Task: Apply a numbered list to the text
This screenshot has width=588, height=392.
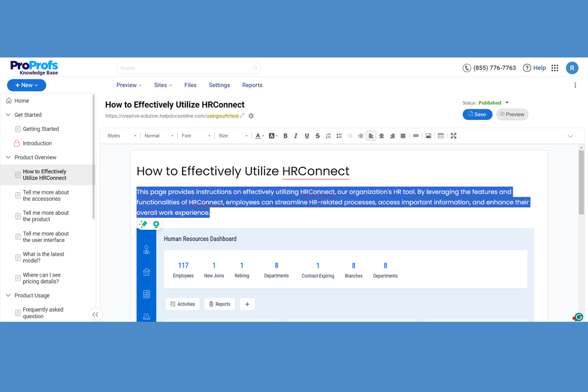Action: point(328,135)
